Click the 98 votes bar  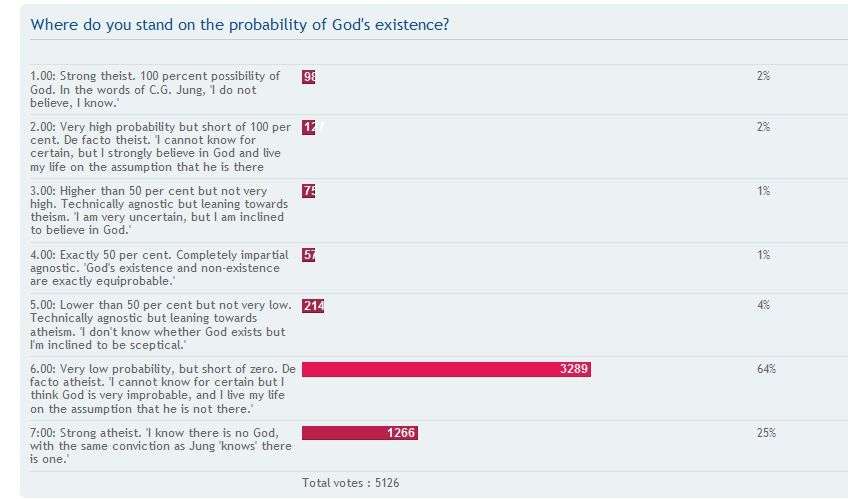309,76
